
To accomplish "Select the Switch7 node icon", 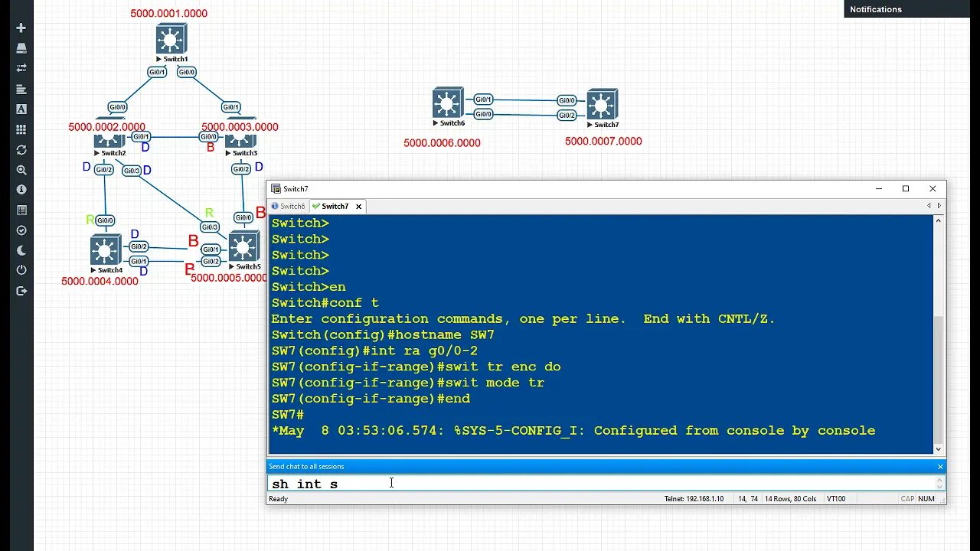I will tap(603, 105).
